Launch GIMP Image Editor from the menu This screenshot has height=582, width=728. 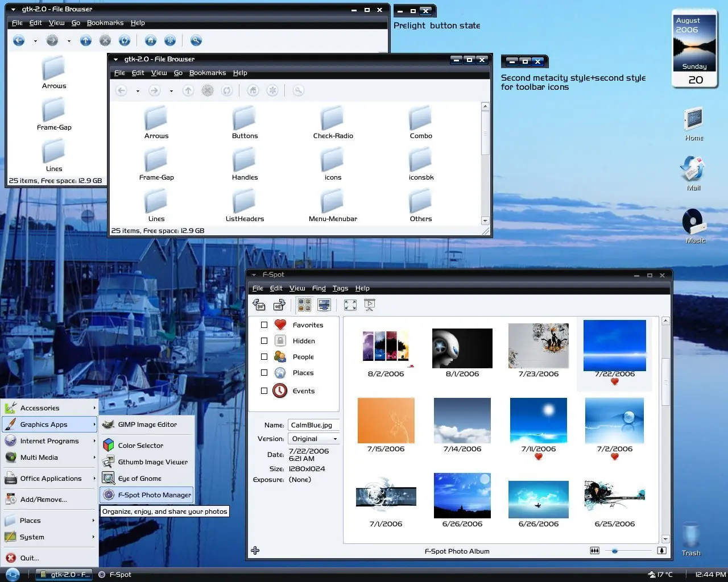147,425
